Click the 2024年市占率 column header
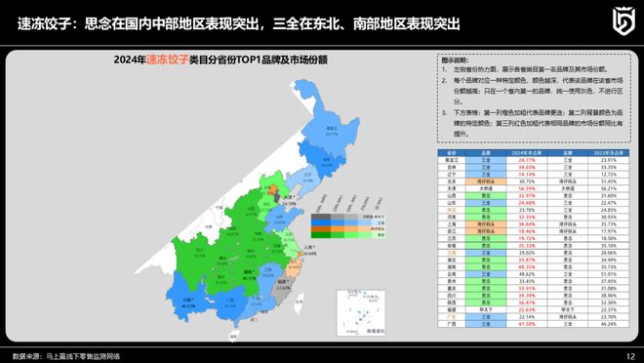Image resolution: width=644 pixels, height=363 pixels. tap(527, 153)
